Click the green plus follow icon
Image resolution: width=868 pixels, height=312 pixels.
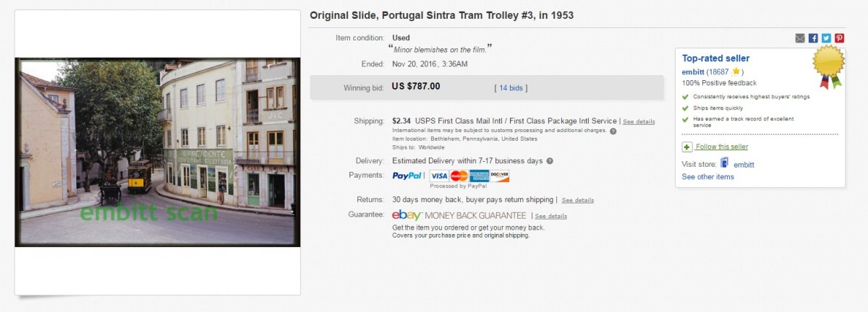(687, 147)
